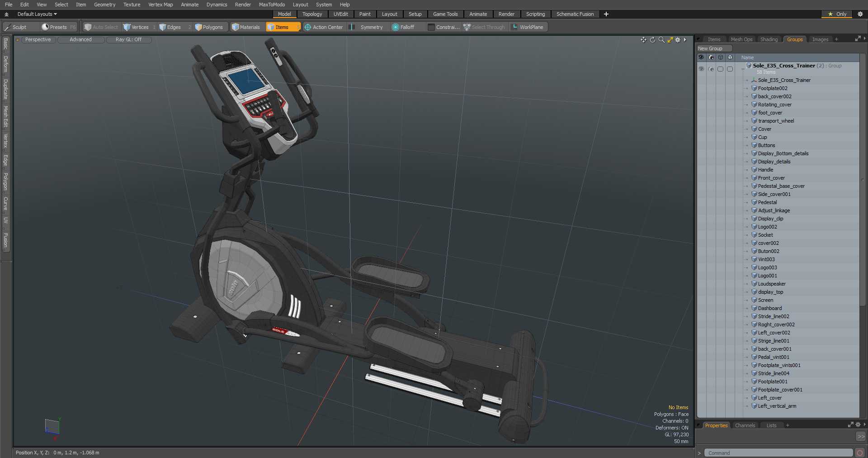Switch to the UVEdit layout tab

coord(340,14)
